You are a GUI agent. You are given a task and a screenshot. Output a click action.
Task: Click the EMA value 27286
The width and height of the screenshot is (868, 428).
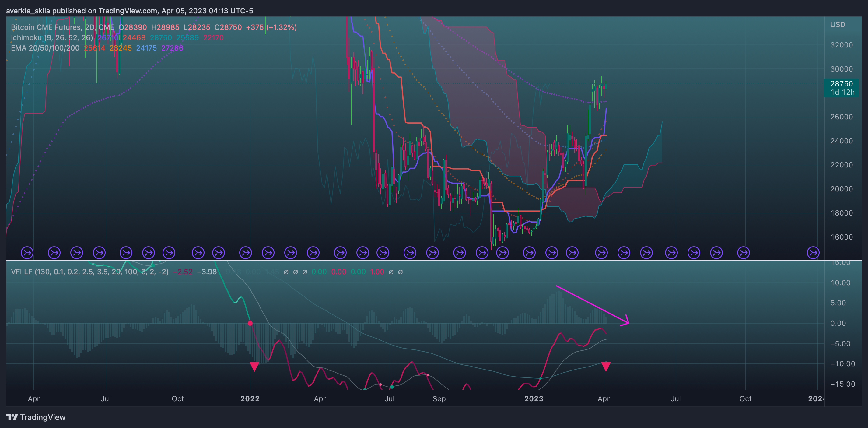[x=172, y=48]
